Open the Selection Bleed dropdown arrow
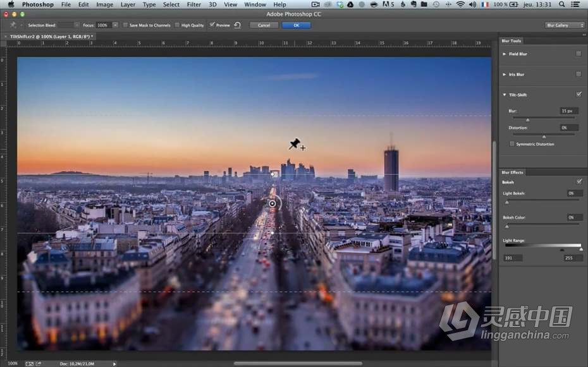 click(x=77, y=25)
